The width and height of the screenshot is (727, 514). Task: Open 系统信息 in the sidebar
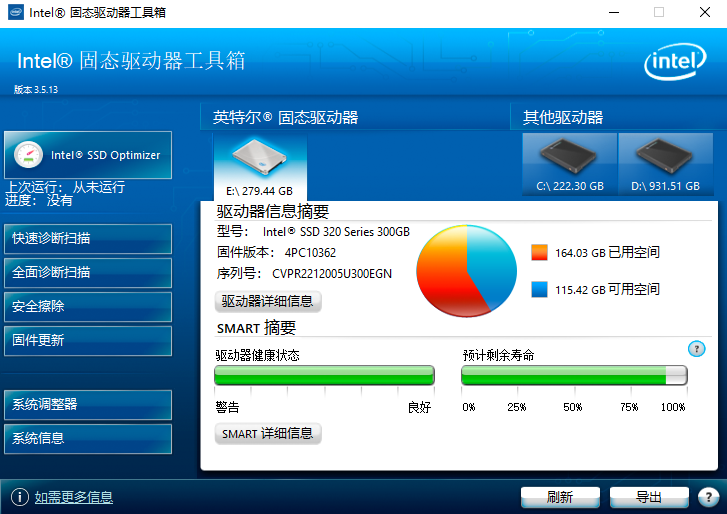click(86, 438)
